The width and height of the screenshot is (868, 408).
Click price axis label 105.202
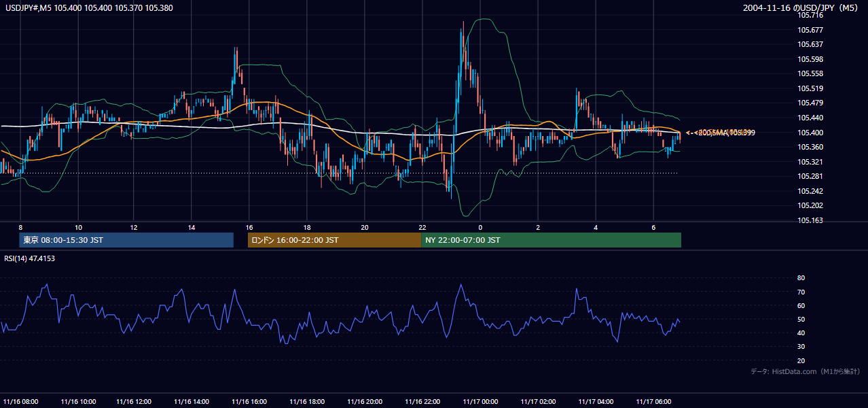click(810, 206)
